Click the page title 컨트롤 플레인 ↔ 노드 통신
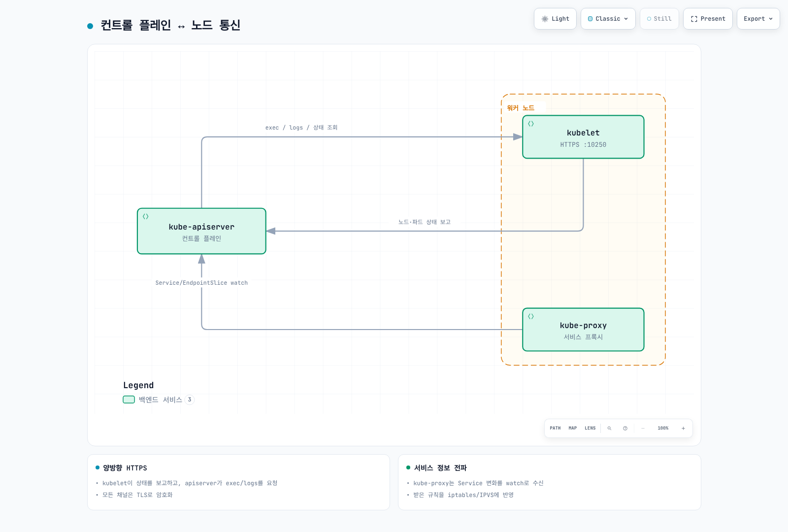Image resolution: width=788 pixels, height=532 pixels. (170, 25)
